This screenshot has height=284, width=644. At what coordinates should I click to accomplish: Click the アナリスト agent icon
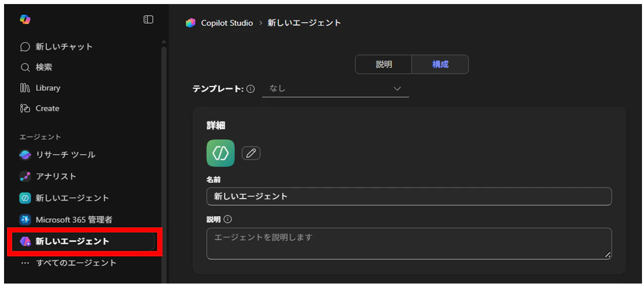pos(25,176)
